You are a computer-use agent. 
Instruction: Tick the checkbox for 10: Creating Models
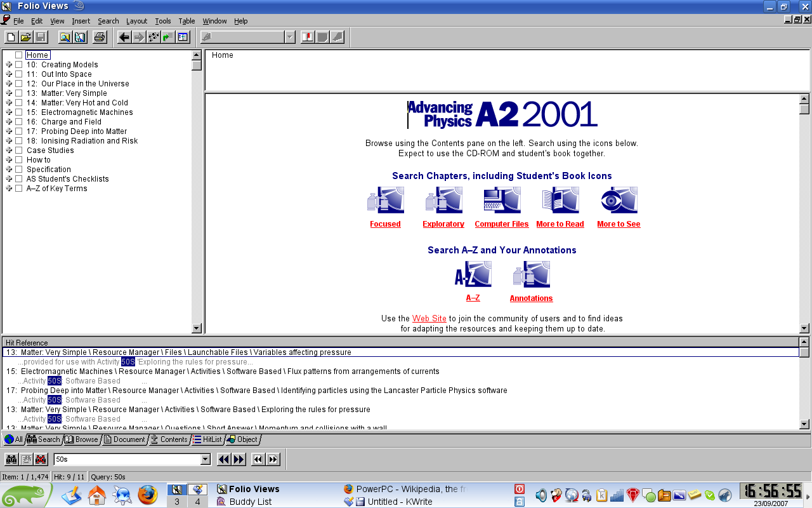[19, 65]
